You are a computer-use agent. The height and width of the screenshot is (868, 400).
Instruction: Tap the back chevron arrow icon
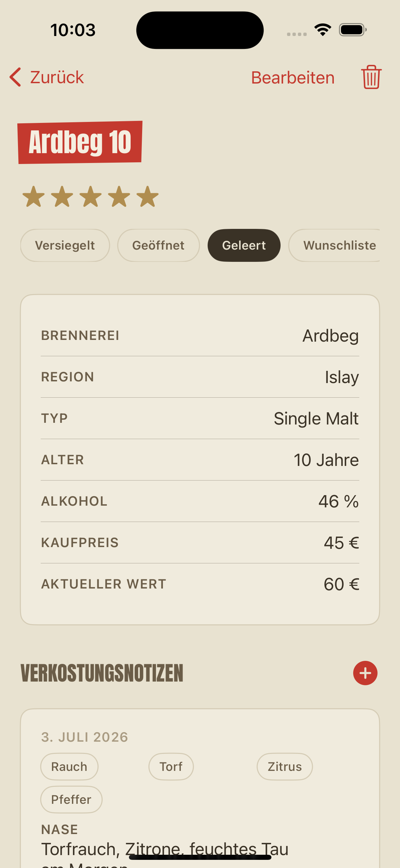point(15,77)
